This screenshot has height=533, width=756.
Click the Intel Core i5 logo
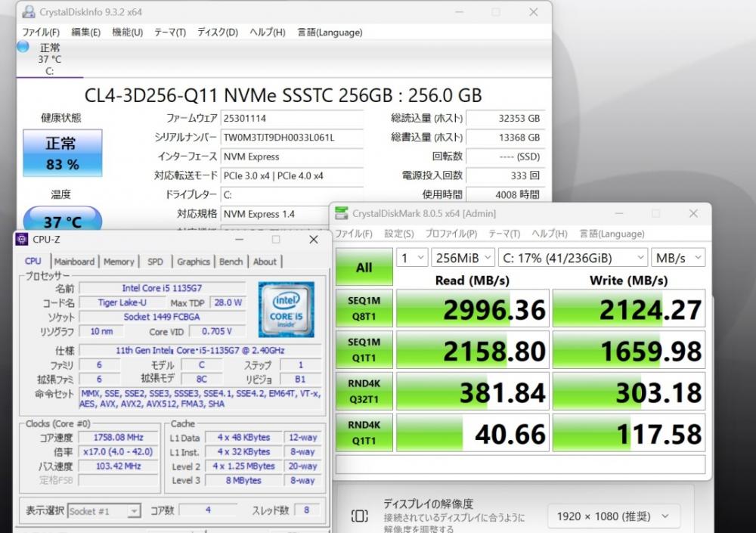click(x=286, y=309)
